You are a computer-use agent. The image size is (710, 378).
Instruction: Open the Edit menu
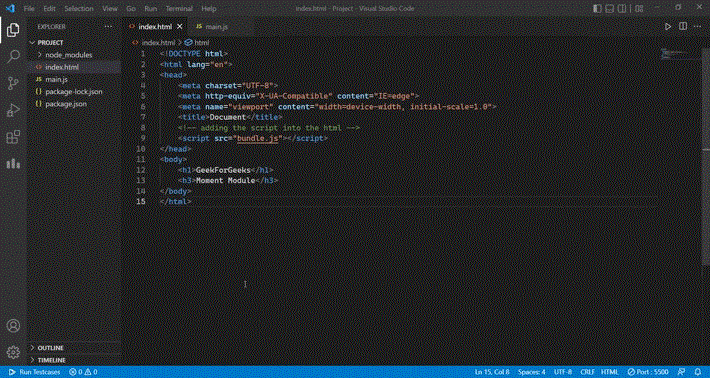(x=49, y=9)
